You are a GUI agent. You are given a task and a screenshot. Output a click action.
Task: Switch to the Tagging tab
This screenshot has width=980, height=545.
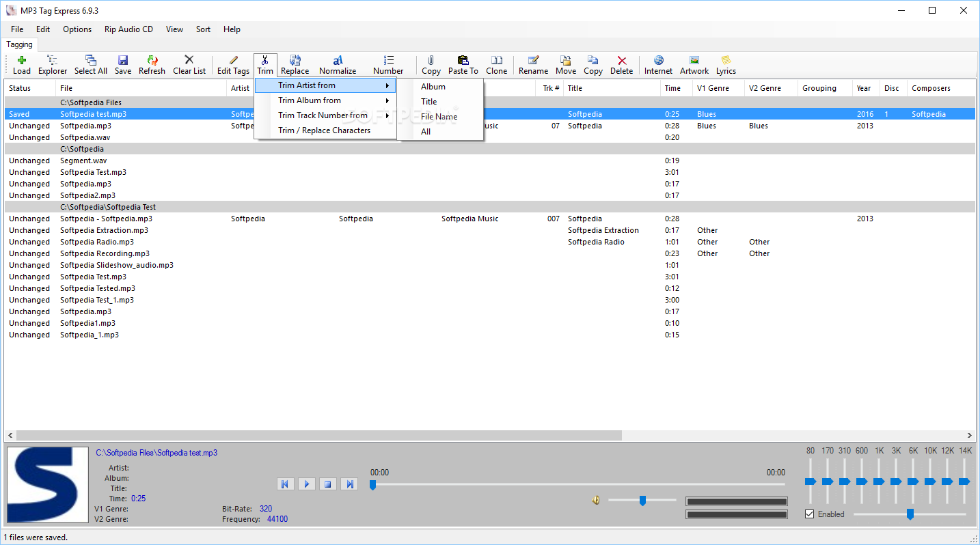[x=19, y=44]
